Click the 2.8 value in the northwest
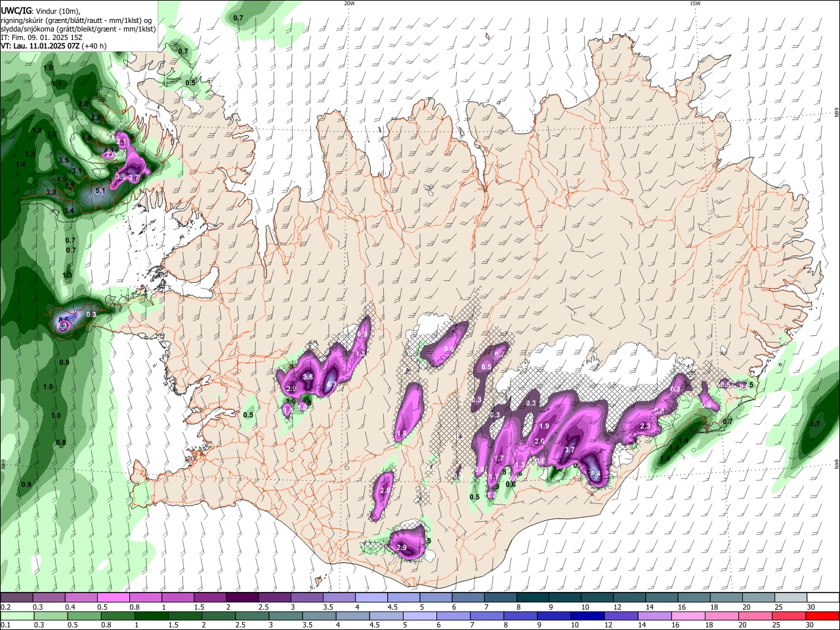Image resolution: width=840 pixels, height=630 pixels. (96, 118)
